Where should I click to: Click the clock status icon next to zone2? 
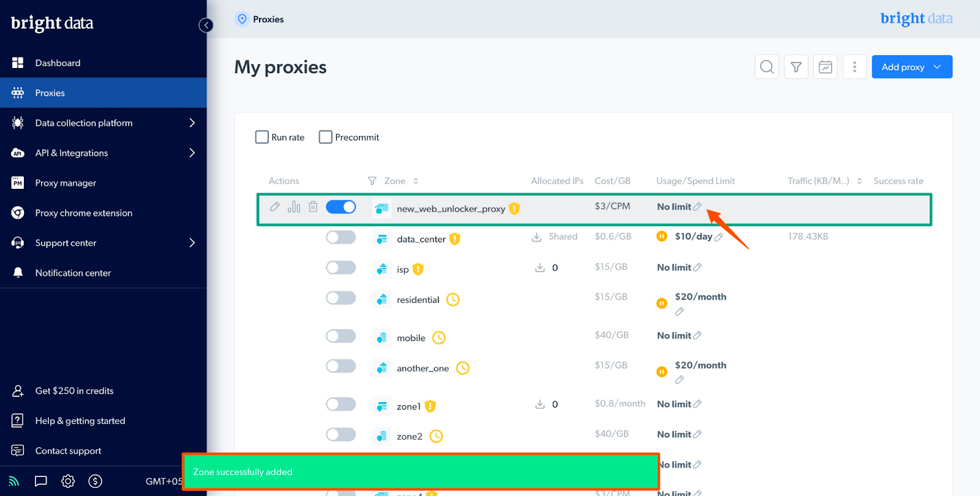pyautogui.click(x=436, y=437)
